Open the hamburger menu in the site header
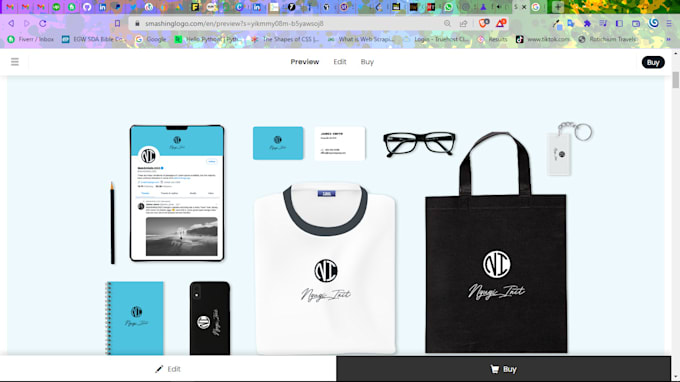680x382 pixels. coord(15,62)
